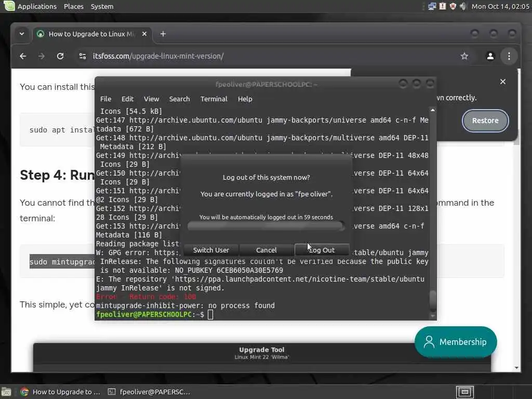Open the terminal Help menu

click(x=245, y=99)
